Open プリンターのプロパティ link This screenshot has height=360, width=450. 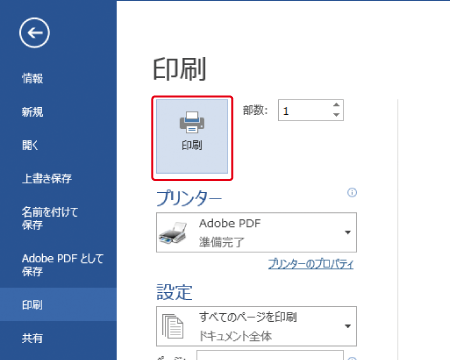coord(311,264)
